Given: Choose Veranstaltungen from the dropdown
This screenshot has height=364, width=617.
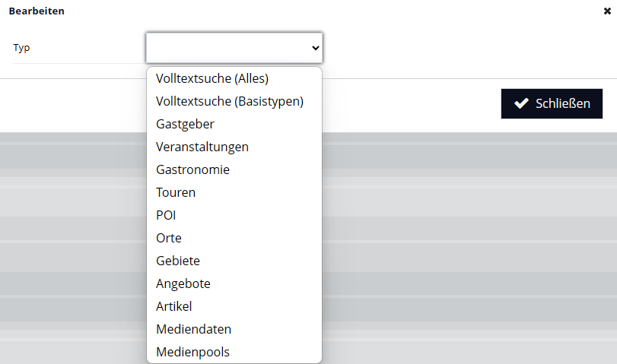Looking at the screenshot, I should click(x=202, y=147).
